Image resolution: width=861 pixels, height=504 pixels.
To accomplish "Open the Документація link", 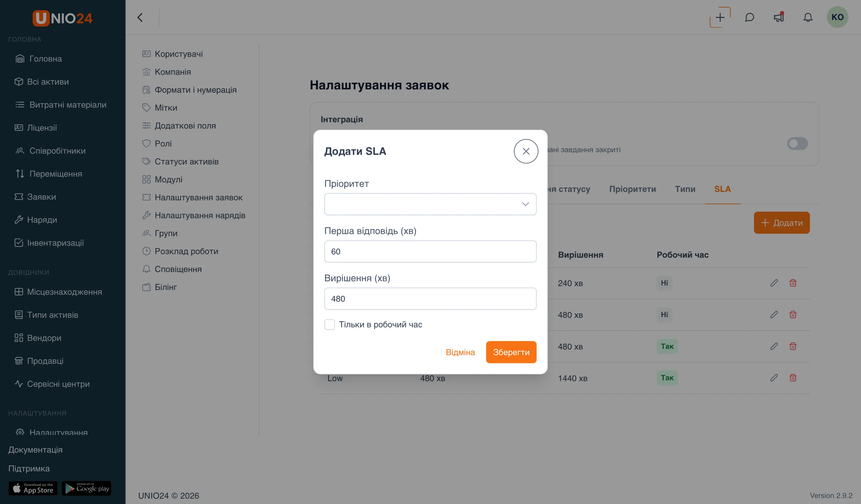I will coord(35,450).
